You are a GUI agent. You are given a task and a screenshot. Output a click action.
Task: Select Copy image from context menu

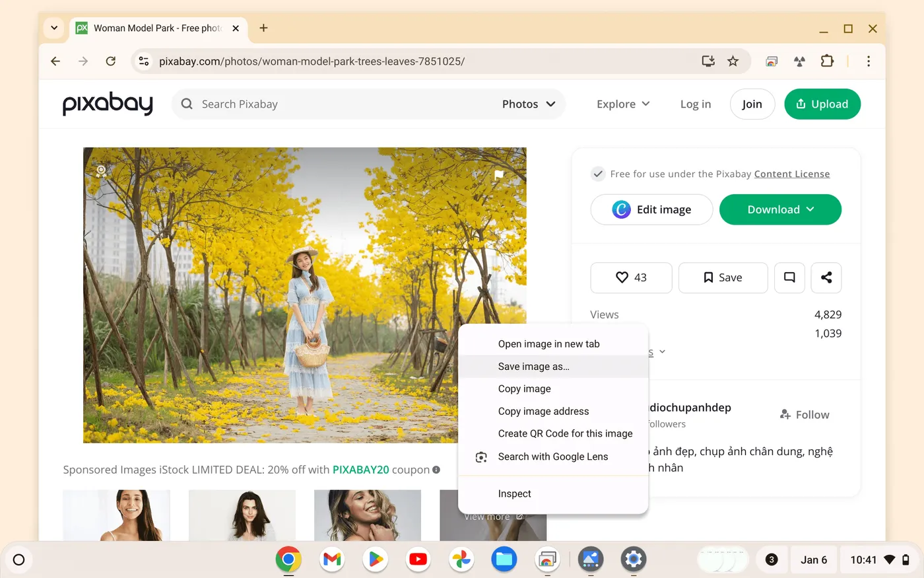[553, 389]
